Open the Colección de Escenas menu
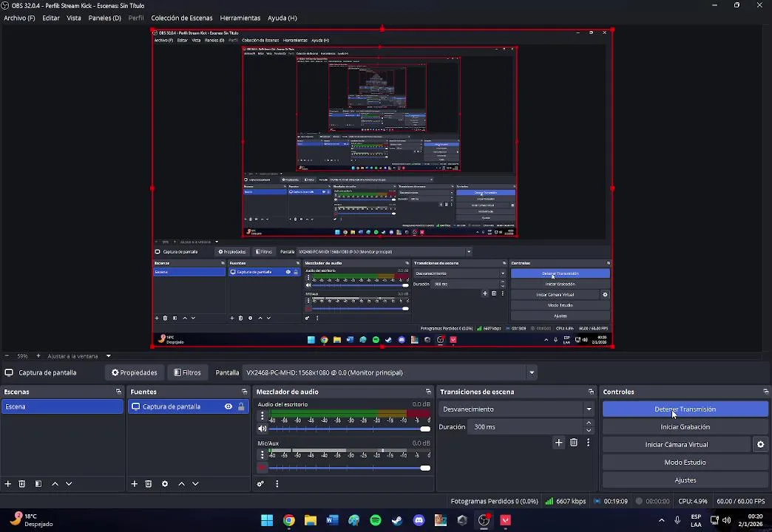This screenshot has width=772, height=532. (182, 18)
